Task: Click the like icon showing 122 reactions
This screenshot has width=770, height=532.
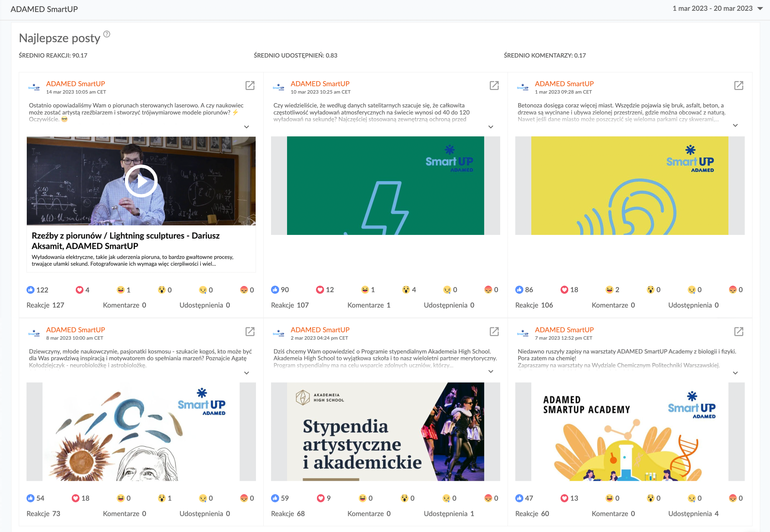Action: pyautogui.click(x=30, y=290)
